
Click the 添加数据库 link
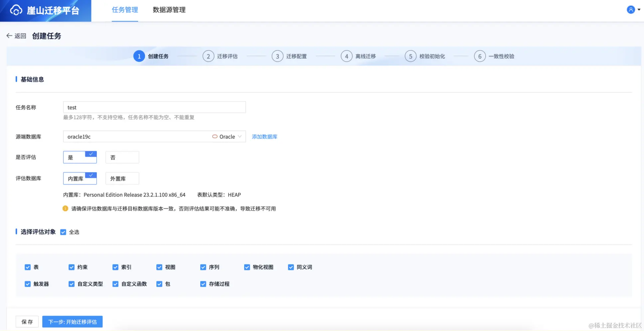point(264,137)
